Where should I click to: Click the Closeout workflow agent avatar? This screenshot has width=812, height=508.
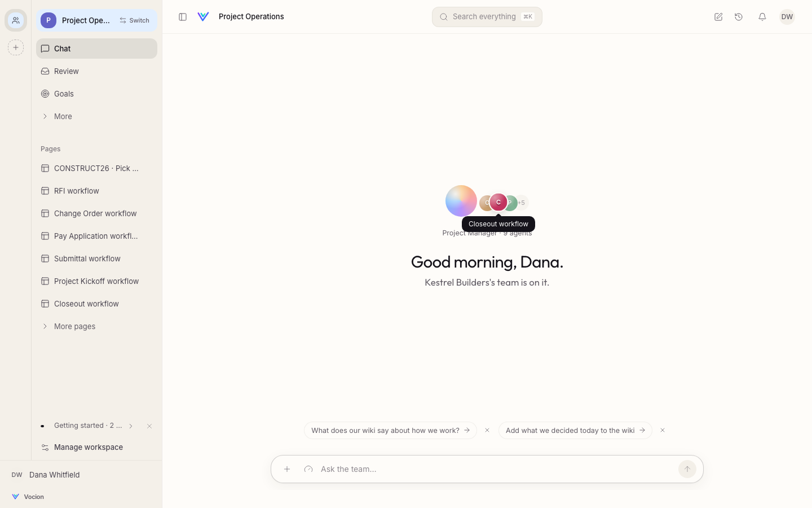pos(498,202)
